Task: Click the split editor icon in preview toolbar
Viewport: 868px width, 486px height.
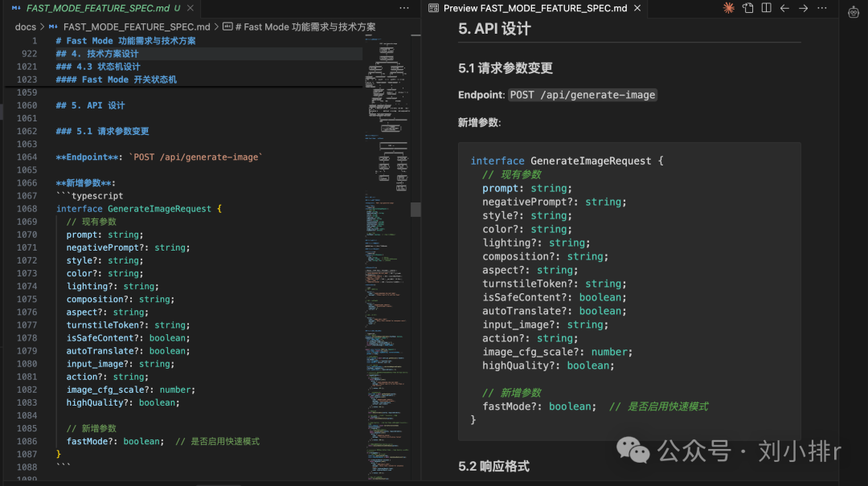Action: click(766, 8)
